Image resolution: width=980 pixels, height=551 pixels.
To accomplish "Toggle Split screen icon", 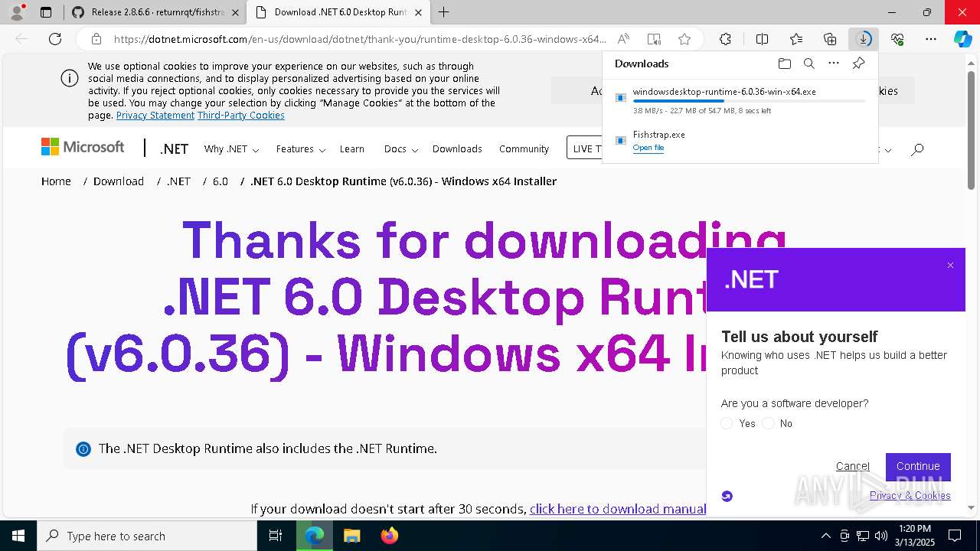I will point(762,39).
